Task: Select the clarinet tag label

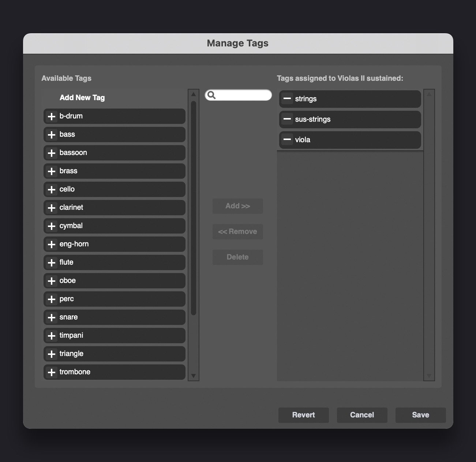Action: 71,208
